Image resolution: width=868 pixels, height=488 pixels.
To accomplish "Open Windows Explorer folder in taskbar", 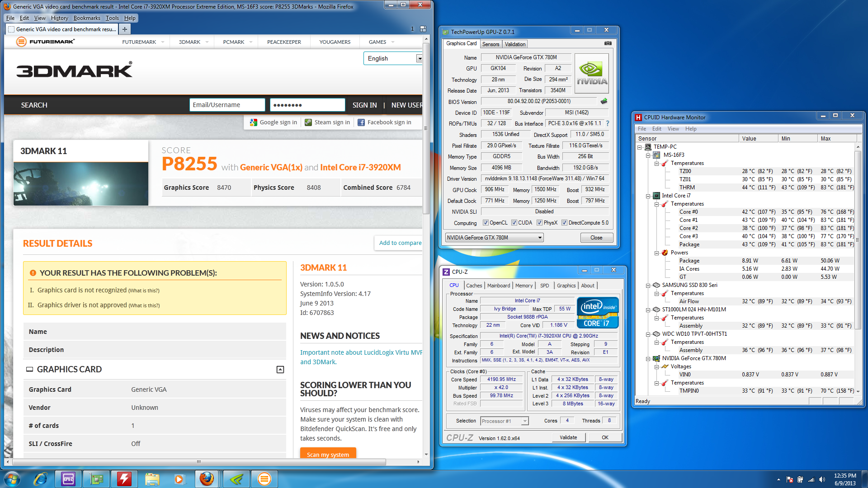I will 152,479.
